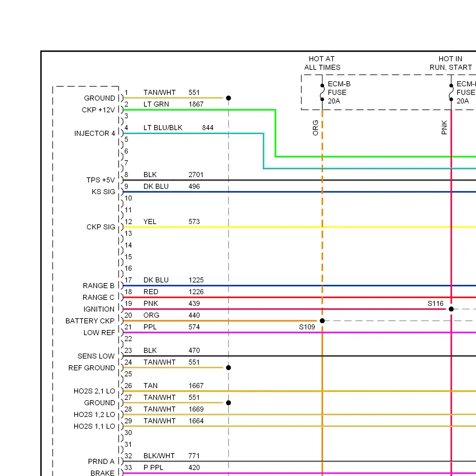Image resolution: width=476 pixels, height=476 pixels.
Task: Click circuit number 1226
Action: pos(196,292)
